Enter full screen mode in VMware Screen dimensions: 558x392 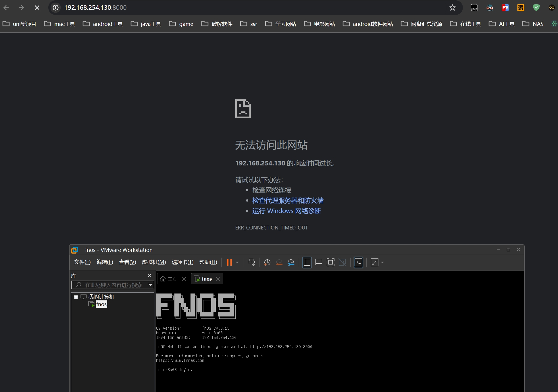330,262
